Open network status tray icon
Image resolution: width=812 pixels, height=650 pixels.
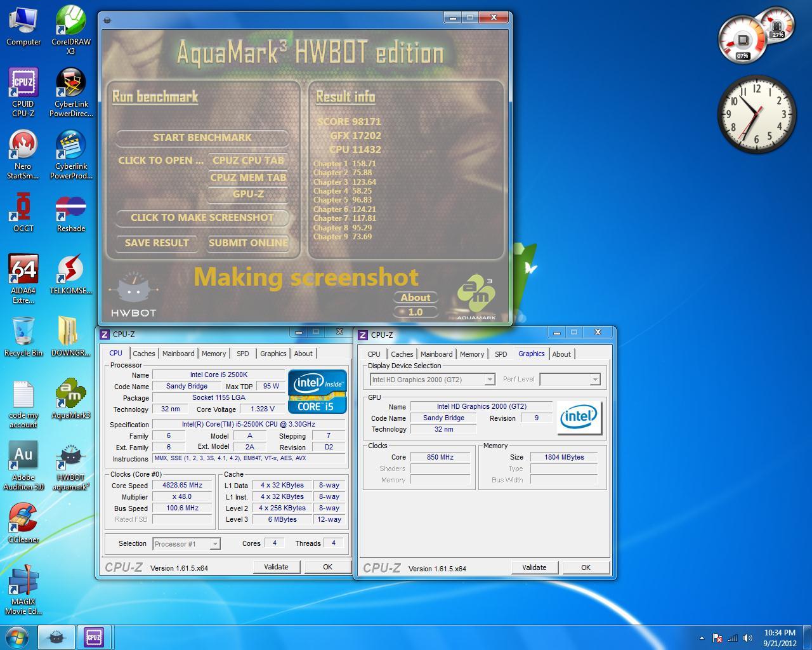(x=733, y=638)
